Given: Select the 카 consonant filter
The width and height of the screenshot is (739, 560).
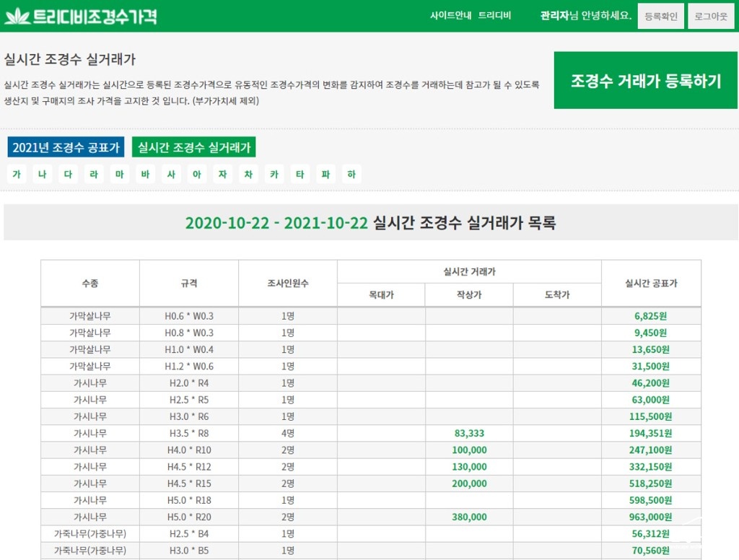Looking at the screenshot, I should point(274,175).
